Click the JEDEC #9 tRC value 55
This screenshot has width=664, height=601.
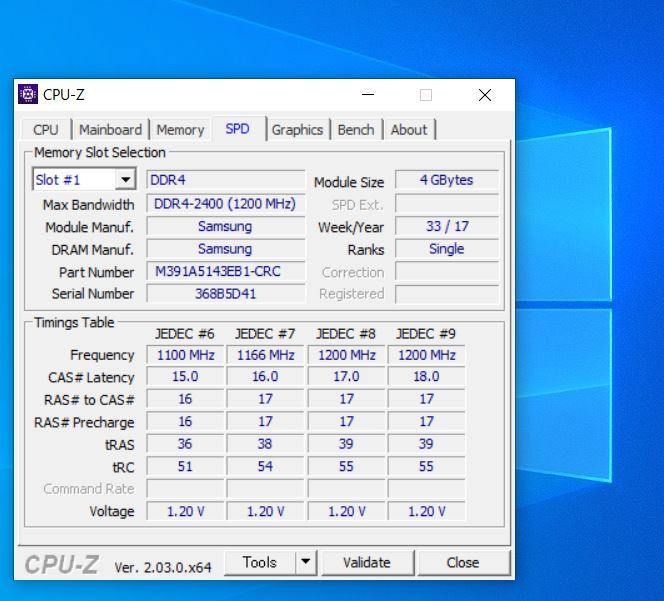coord(426,466)
